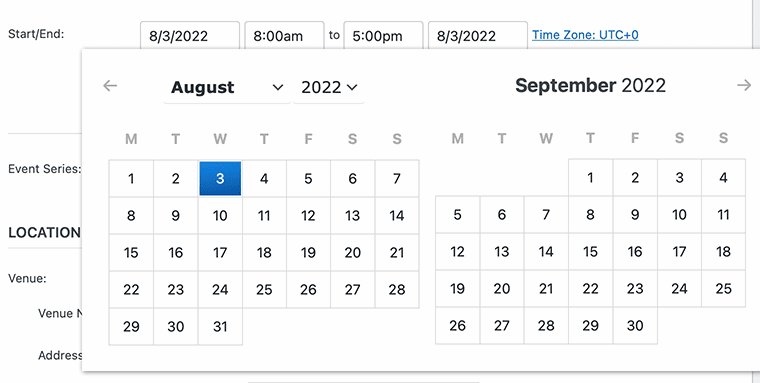Image resolution: width=760 pixels, height=383 pixels.
Task: Pick September 14 in the calendar
Action: click(546, 252)
